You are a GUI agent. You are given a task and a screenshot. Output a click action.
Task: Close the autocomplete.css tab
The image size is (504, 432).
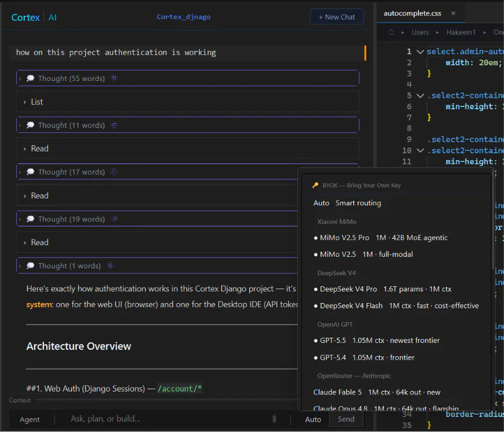pos(453,13)
